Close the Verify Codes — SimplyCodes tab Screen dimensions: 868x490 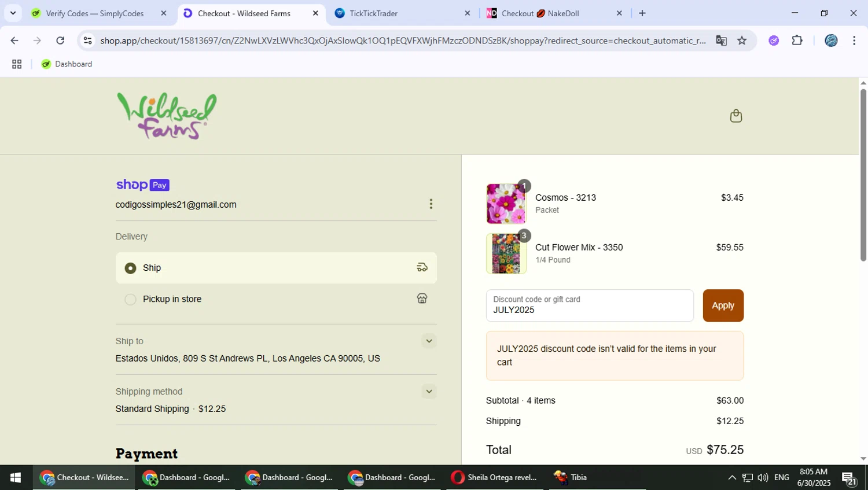(x=164, y=13)
